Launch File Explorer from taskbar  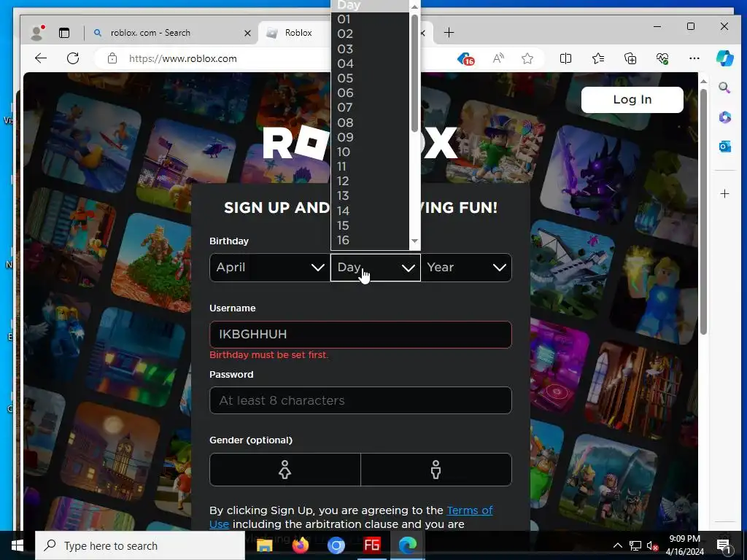point(264,545)
